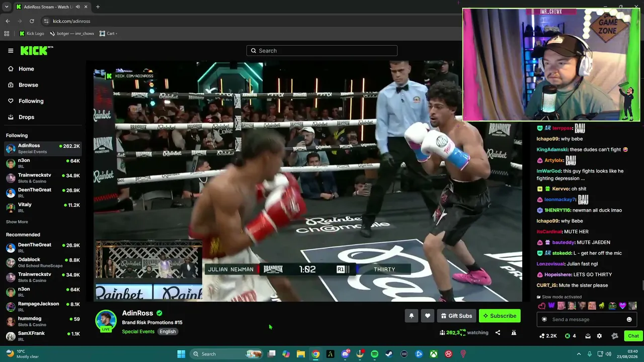
Task: Open the emoji picker in chat box
Action: pos(629,319)
